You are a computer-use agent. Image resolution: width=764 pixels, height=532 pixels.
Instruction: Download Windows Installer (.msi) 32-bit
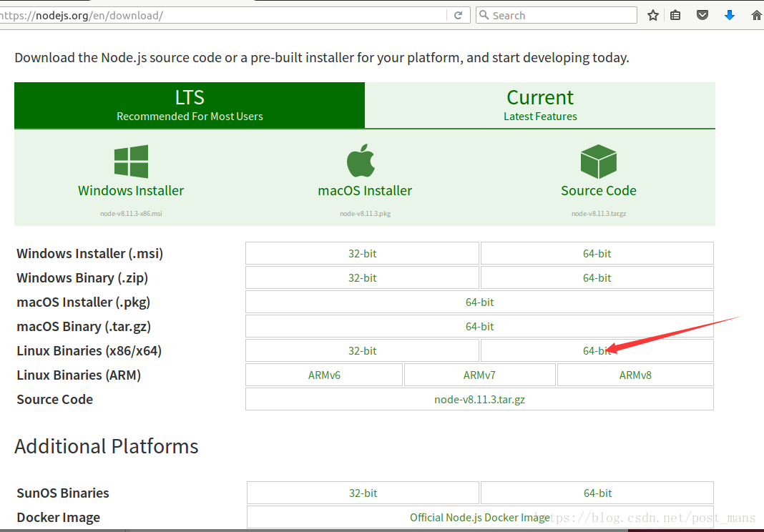[x=362, y=253]
